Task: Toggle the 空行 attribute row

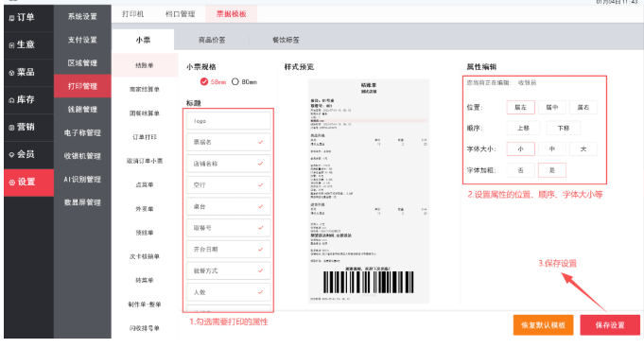Action: point(228,185)
